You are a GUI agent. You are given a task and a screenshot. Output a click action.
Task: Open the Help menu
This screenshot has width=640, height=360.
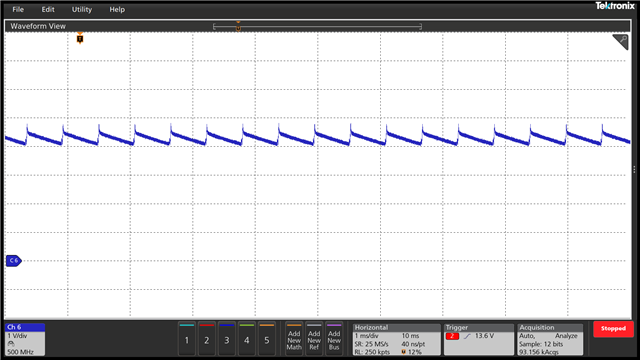117,9
